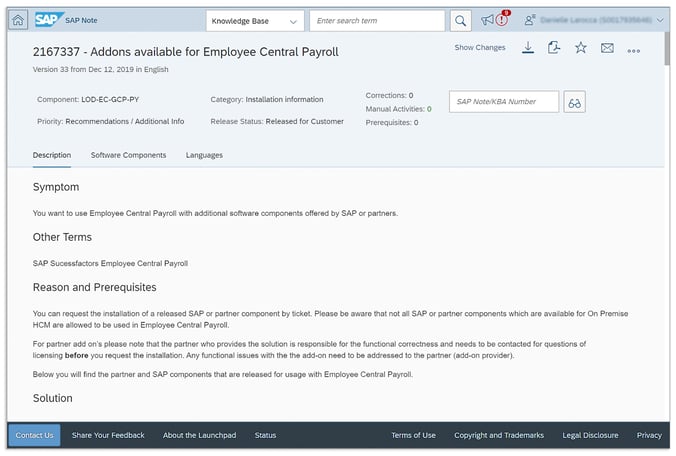Click note title 2167337 heading
The image size is (676, 456).
185,52
